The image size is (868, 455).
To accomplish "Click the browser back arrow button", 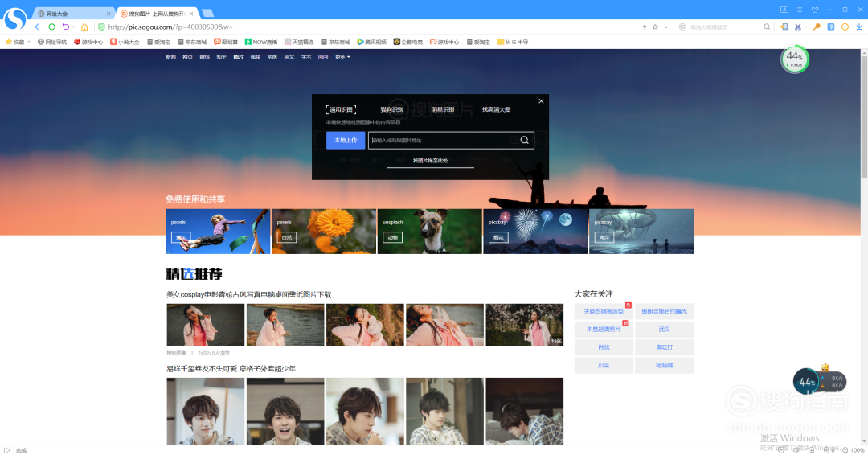I will 38,27.
